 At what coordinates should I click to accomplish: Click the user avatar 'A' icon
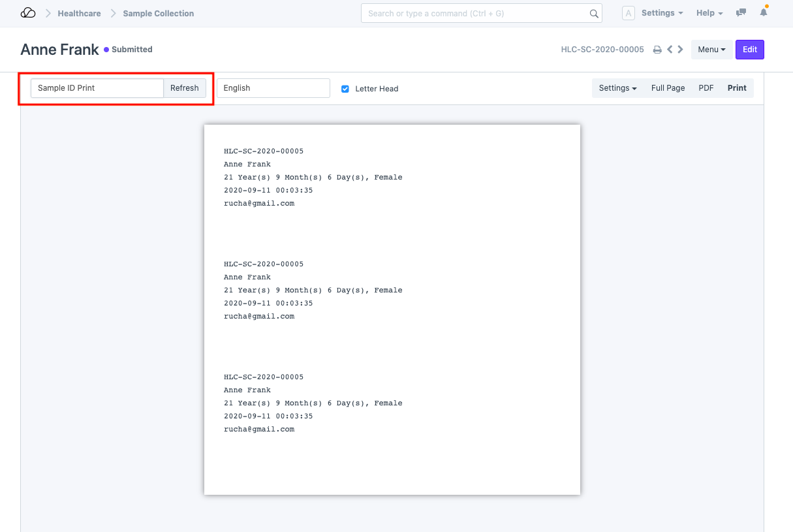click(x=628, y=13)
